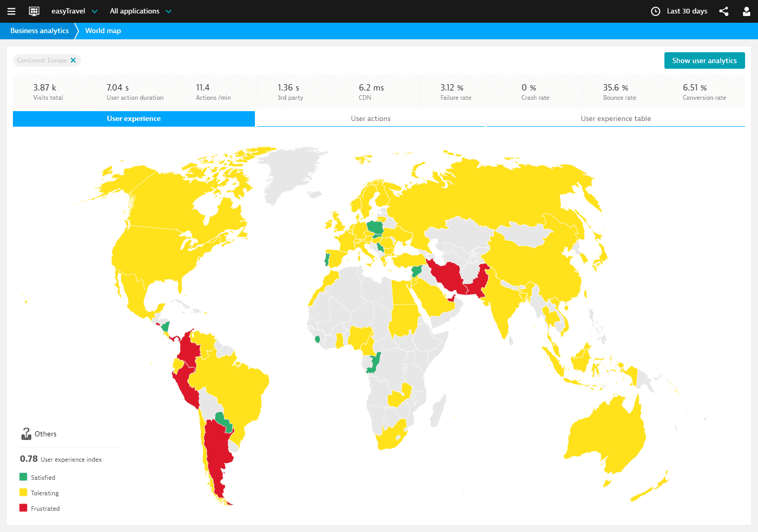Viewport: 758px width, 532px height.
Task: Click the Others question-mark icon
Action: click(26, 434)
